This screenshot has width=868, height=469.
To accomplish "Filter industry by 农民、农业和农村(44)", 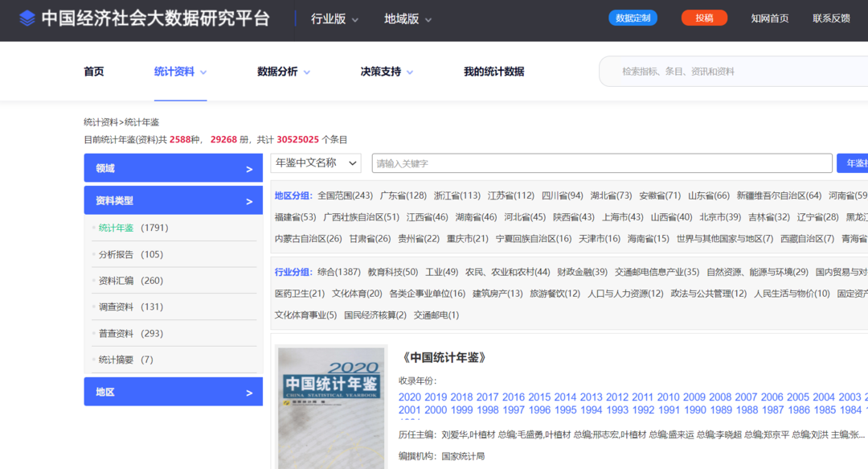I will click(508, 272).
